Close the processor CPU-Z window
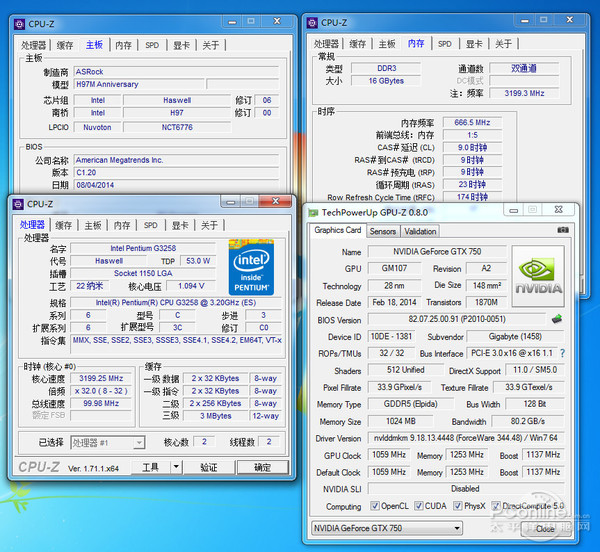This screenshot has height=552, width=600. pyautogui.click(x=276, y=201)
